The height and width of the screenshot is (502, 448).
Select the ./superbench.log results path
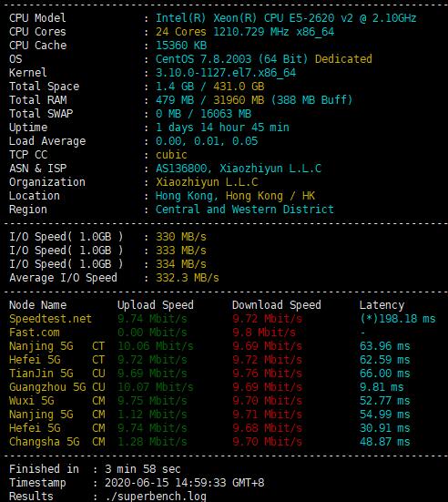156,497
